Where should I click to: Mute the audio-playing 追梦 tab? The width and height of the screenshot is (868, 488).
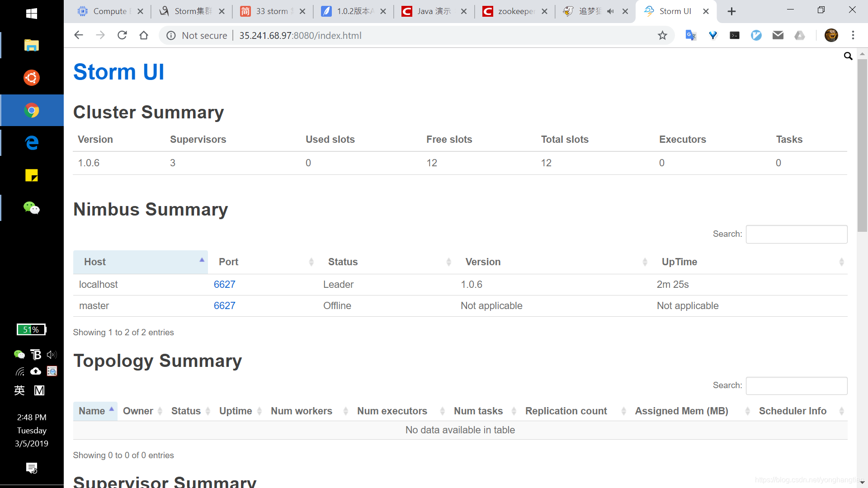[610, 11]
